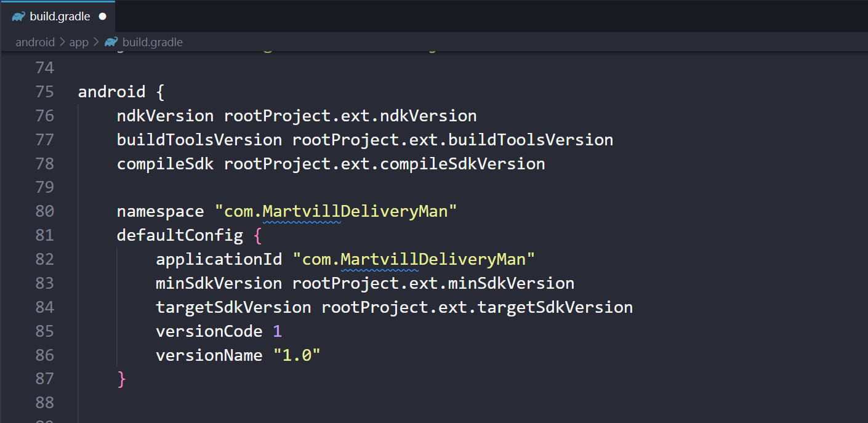Click the chevron between android and app breadcrumbs
This screenshot has height=423, width=868.
tap(62, 42)
